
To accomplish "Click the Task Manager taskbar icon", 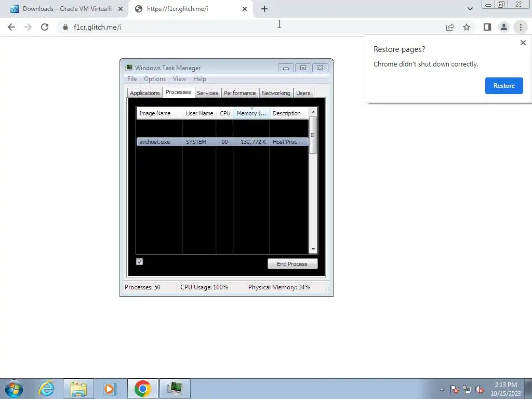I will tap(175, 389).
